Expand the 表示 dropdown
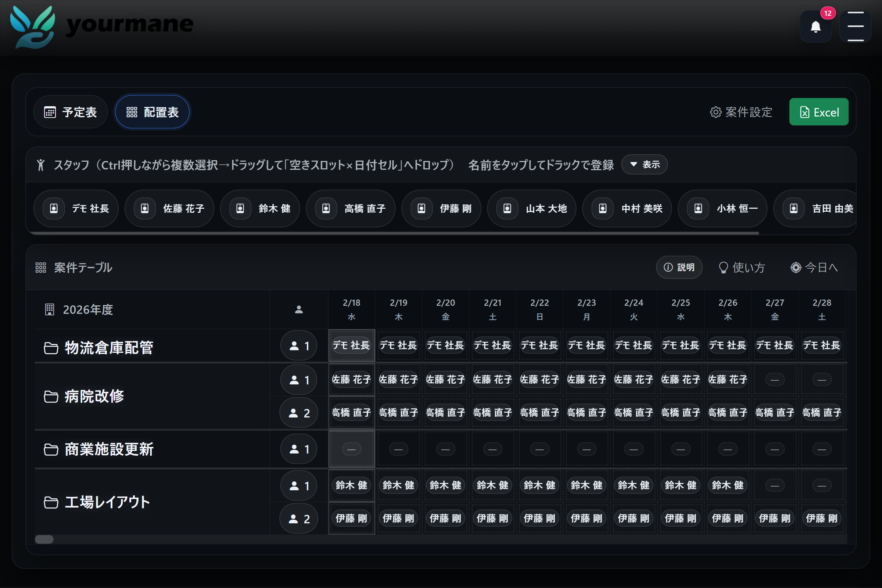 point(644,165)
